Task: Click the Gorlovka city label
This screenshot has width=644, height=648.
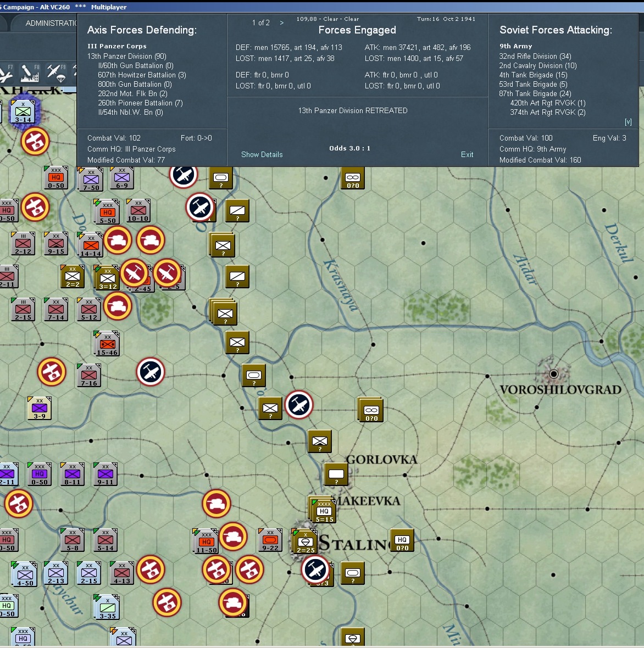Action: pos(382,460)
